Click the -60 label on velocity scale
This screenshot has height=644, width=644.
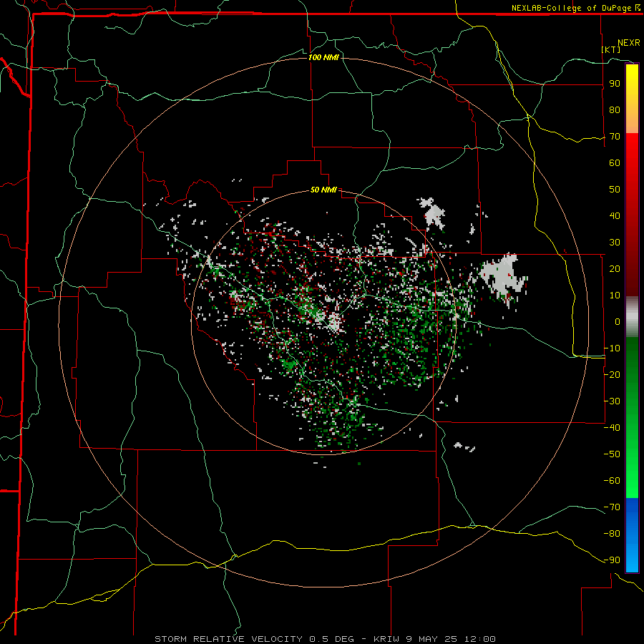click(612, 481)
